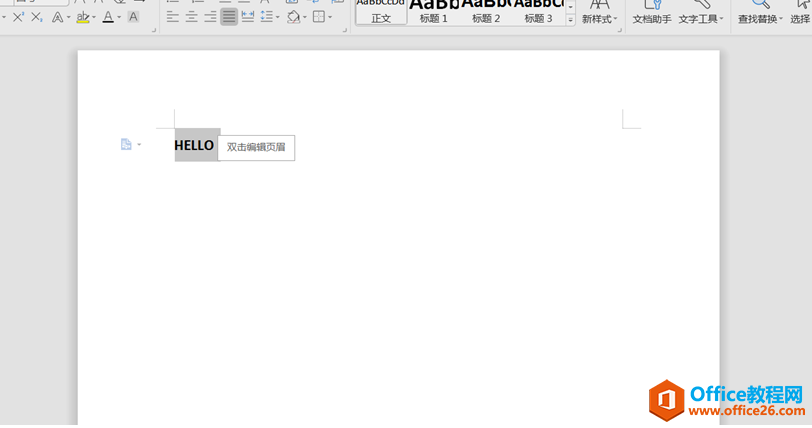
Task: Select the 正文 style
Action: tap(381, 12)
